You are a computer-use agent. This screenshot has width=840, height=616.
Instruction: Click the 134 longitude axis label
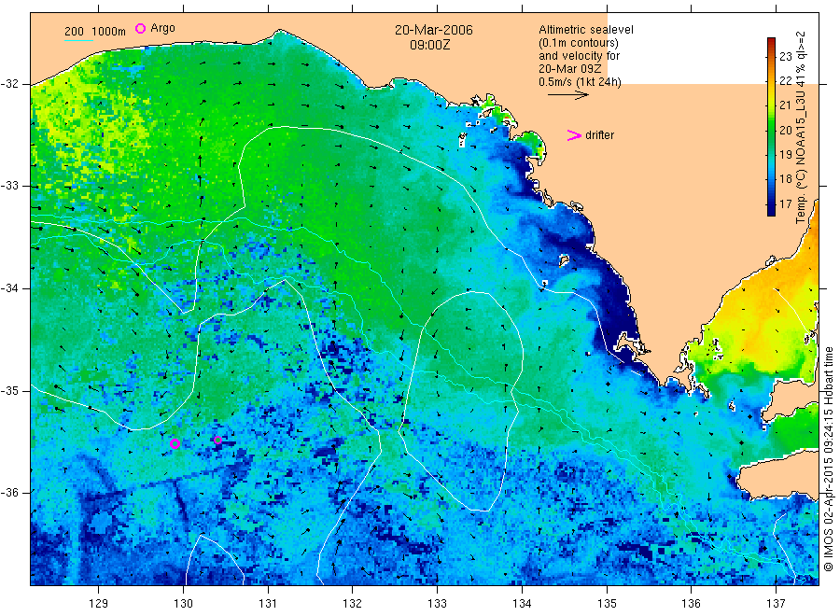pos(522,604)
